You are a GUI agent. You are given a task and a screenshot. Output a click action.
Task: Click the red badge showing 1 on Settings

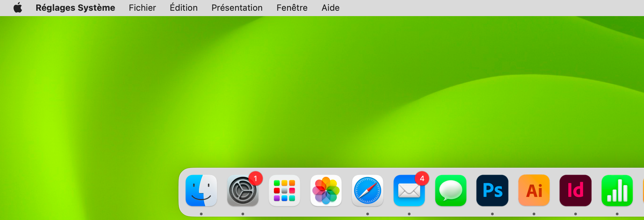[256, 179]
